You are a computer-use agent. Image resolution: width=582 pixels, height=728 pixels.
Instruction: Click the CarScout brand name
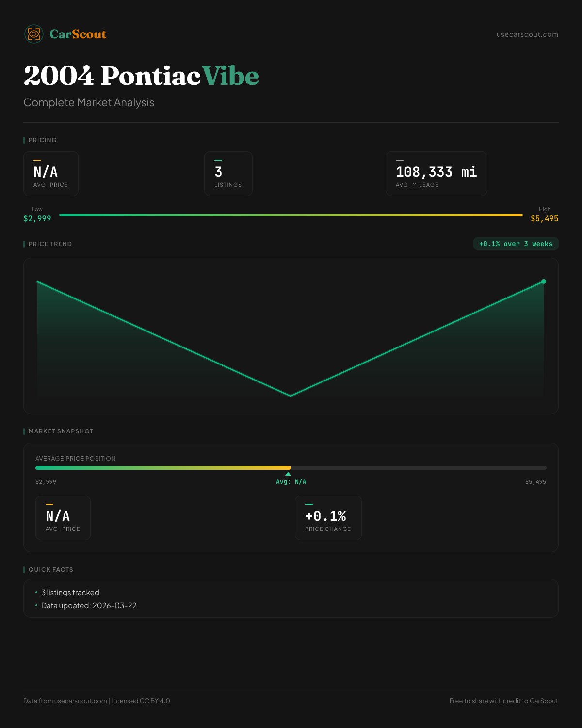pos(78,34)
